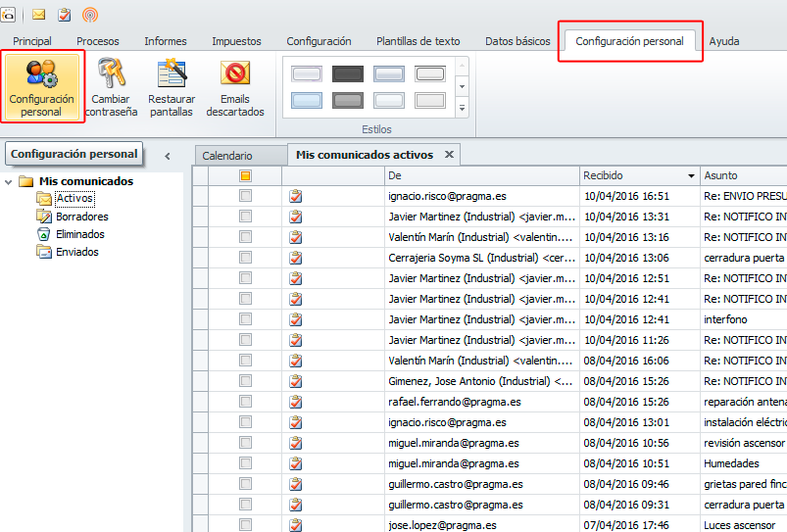Apply the black style swatch
The height and width of the screenshot is (532, 787).
[348, 74]
